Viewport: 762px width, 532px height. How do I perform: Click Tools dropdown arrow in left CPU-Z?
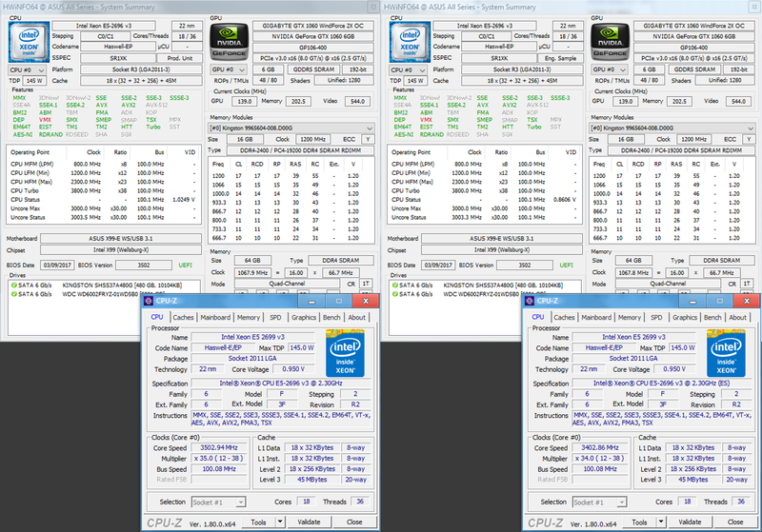pos(280,522)
